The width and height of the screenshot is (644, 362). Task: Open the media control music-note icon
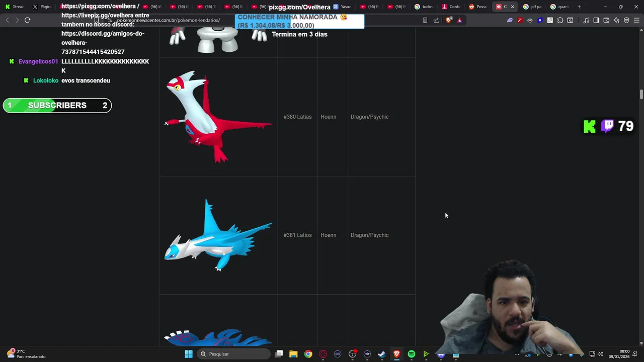pyautogui.click(x=586, y=20)
